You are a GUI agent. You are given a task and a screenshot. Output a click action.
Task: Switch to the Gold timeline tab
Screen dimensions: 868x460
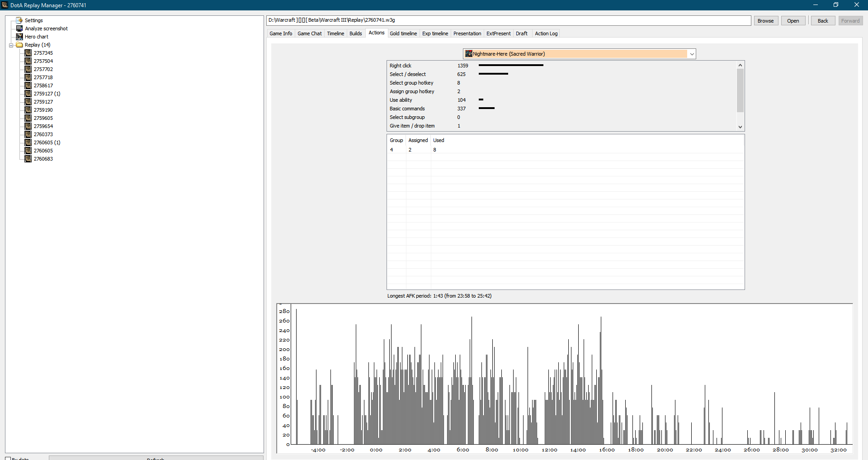403,33
